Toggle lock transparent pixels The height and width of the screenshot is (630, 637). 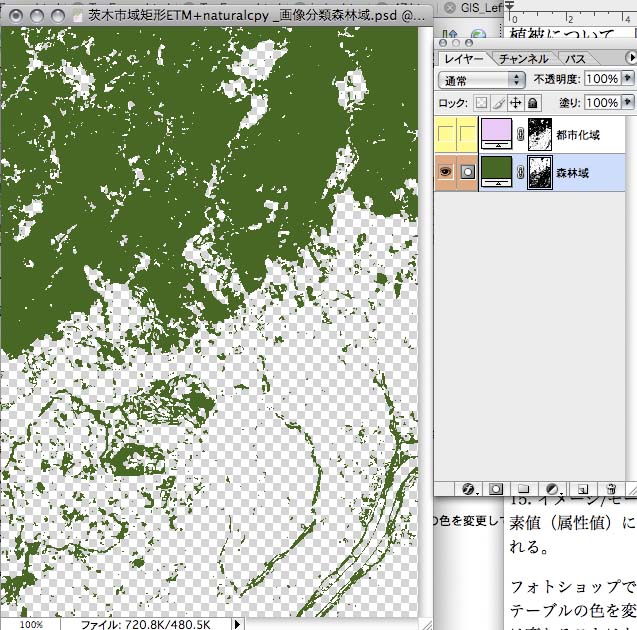tap(481, 103)
